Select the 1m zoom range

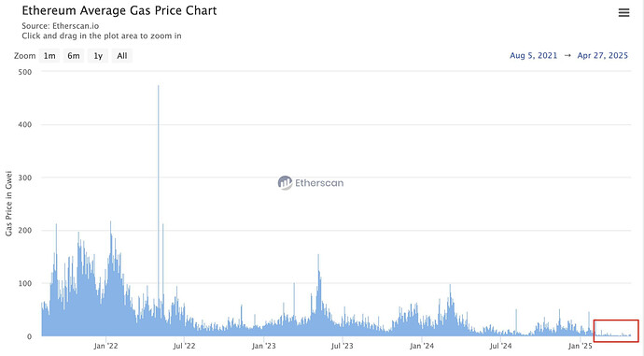(49, 56)
